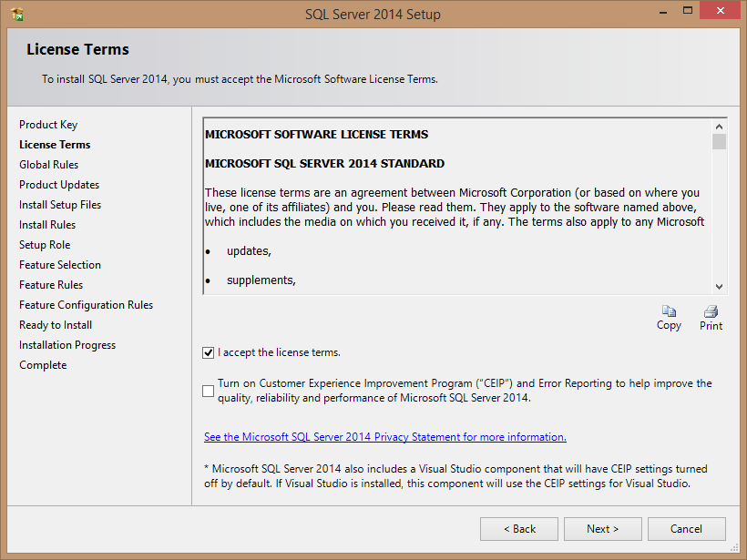Choose the Global Rules step in sidebar
747x560 pixels.
coord(49,165)
